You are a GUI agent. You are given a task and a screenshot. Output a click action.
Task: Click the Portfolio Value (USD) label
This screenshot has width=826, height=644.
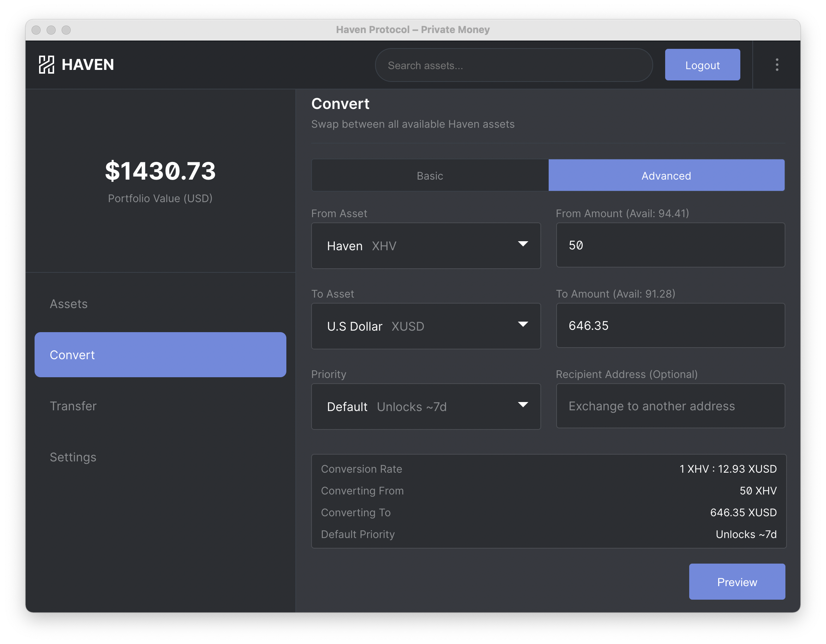160,198
